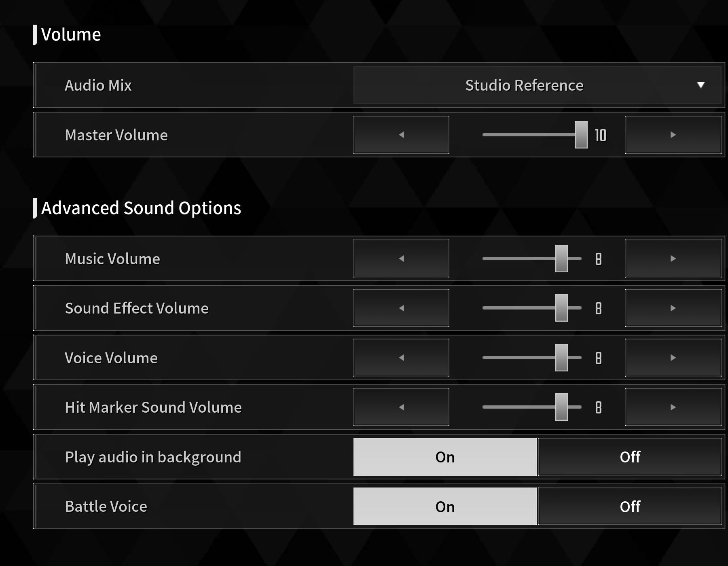Image resolution: width=728 pixels, height=566 pixels.
Task: Click the Master Volume slider handle
Action: pyautogui.click(x=581, y=135)
